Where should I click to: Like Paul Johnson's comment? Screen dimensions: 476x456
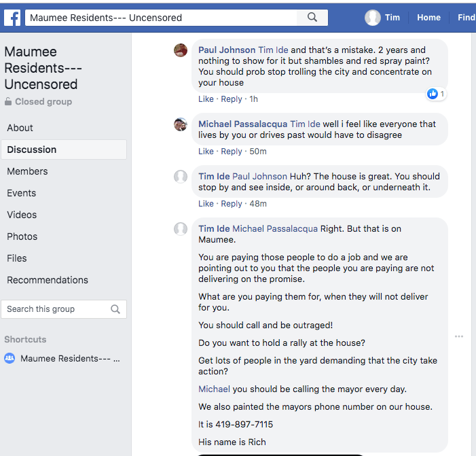[x=206, y=99]
